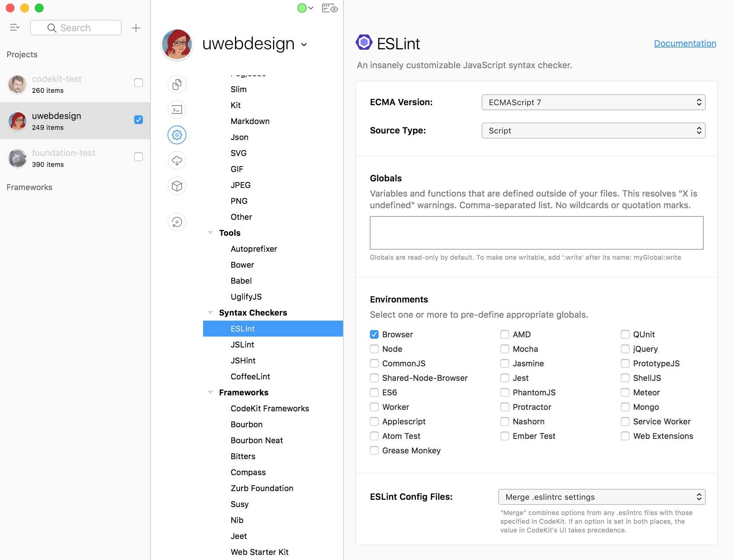Enable the QUnit checkbox
Viewport: 734px width, 560px height.
[x=625, y=334]
